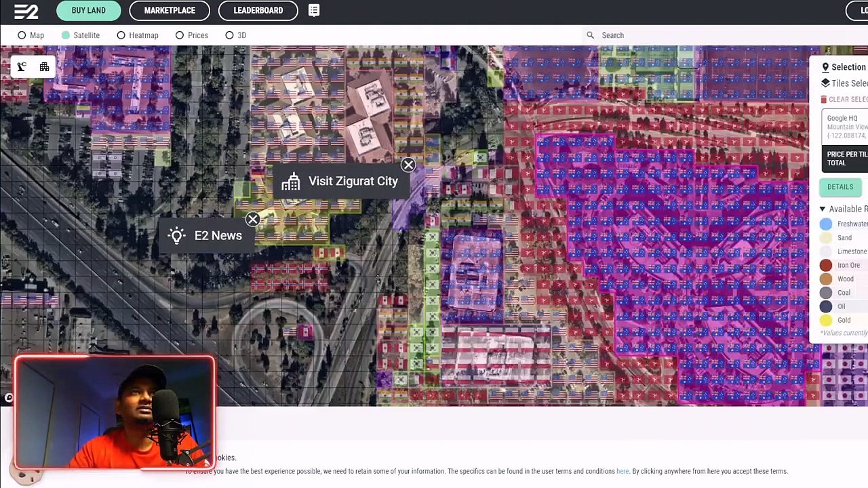The image size is (868, 488).
Task: Click the Selection location pin icon
Action: pyautogui.click(x=825, y=67)
